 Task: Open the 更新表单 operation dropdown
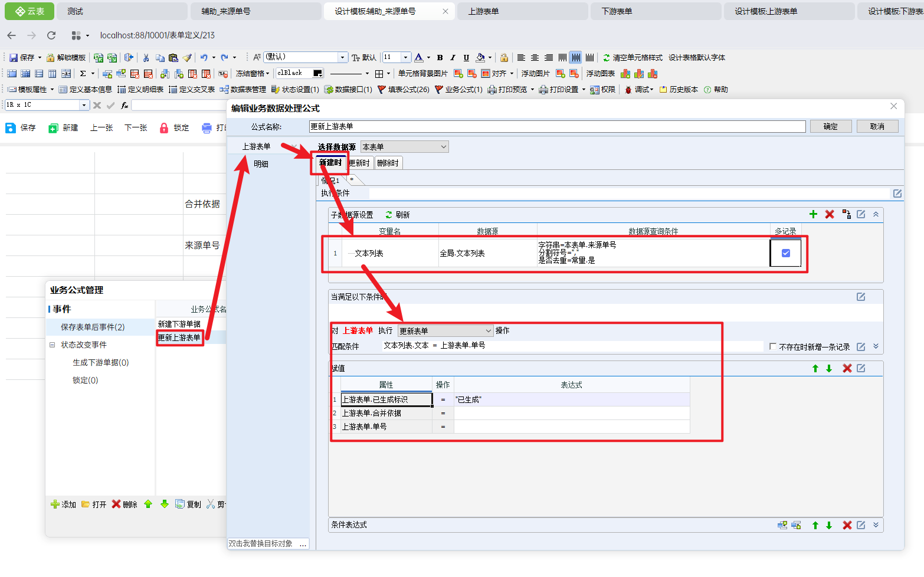pyautogui.click(x=445, y=331)
